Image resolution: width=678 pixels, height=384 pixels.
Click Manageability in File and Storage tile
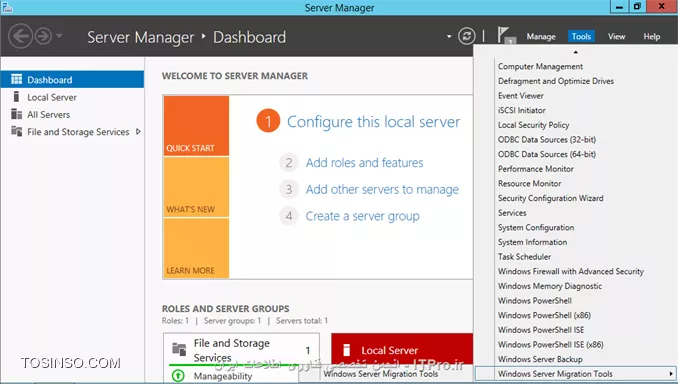pyautogui.click(x=223, y=376)
